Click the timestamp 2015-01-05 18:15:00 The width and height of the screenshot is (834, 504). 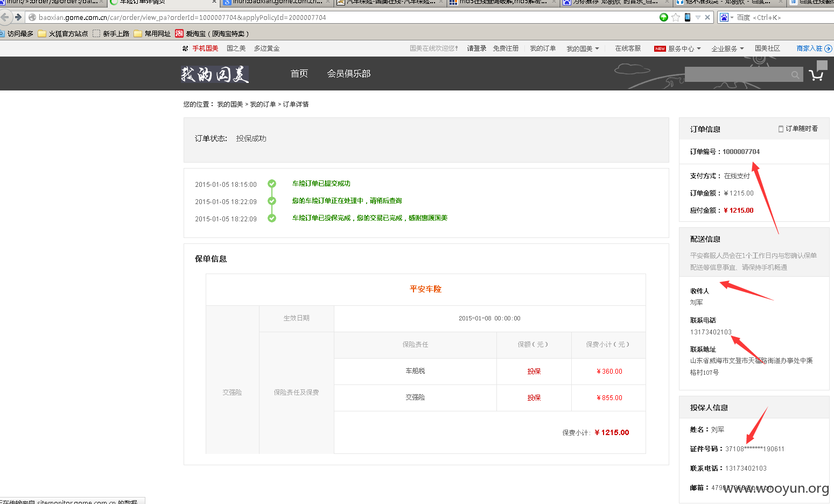click(226, 185)
